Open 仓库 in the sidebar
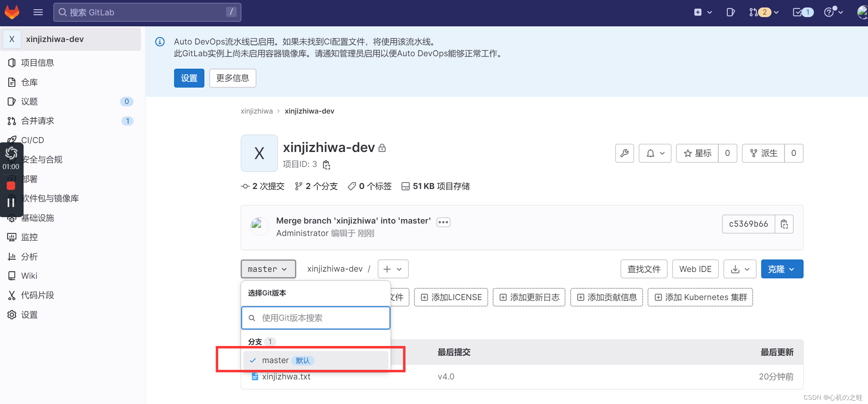 [x=71, y=82]
